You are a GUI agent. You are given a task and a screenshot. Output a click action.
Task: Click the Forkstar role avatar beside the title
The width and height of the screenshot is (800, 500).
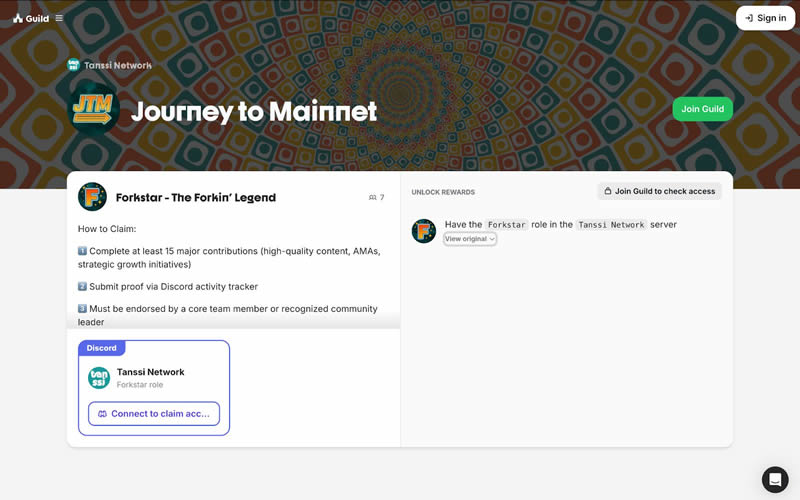click(x=92, y=197)
